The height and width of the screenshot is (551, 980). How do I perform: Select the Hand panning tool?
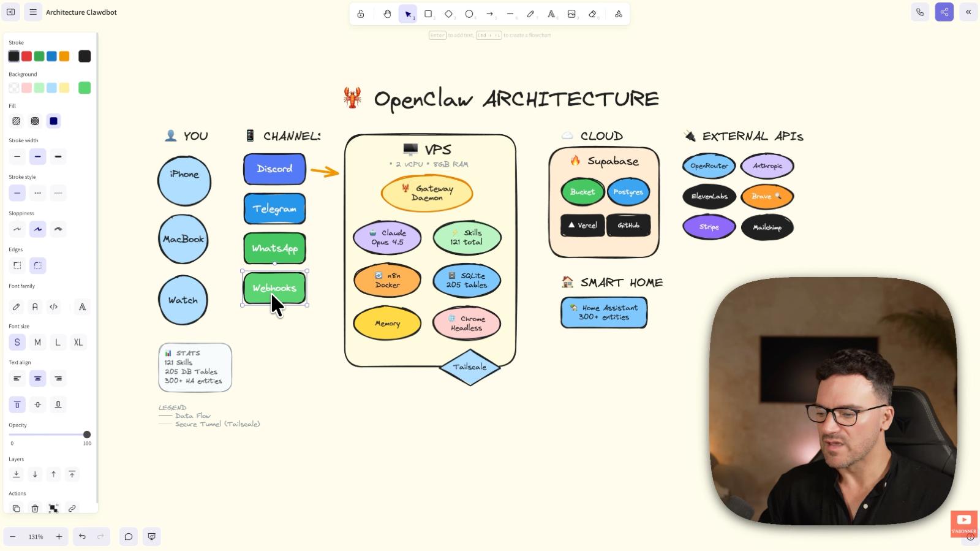(x=387, y=14)
